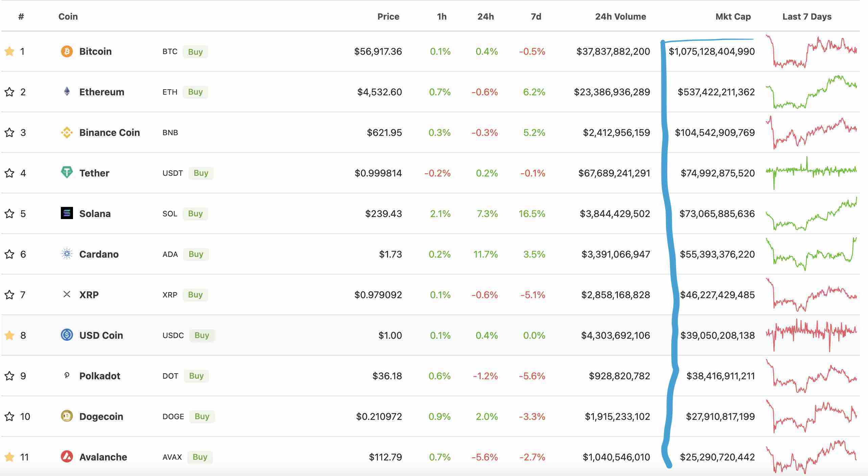Image resolution: width=868 pixels, height=476 pixels.
Task: Click Buy next to SOL
Action: (x=195, y=214)
